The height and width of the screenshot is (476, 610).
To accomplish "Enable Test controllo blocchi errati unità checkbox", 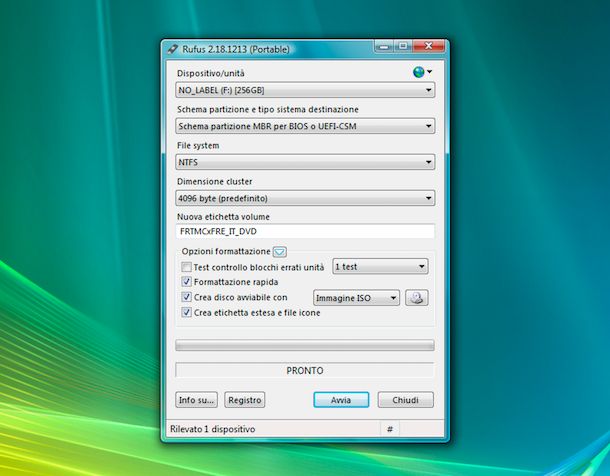I will [x=186, y=267].
